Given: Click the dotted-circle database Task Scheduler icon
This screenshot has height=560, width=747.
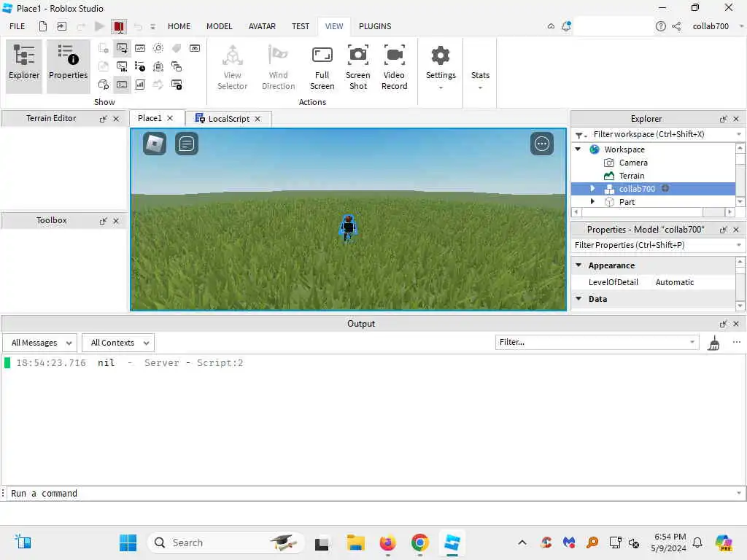Looking at the screenshot, I should tap(158, 66).
